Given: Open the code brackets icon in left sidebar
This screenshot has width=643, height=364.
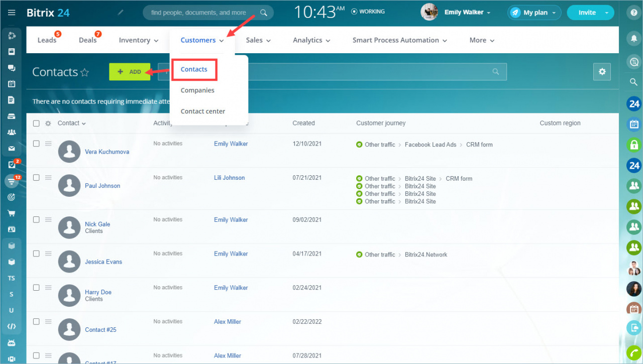Looking at the screenshot, I should click(12, 326).
